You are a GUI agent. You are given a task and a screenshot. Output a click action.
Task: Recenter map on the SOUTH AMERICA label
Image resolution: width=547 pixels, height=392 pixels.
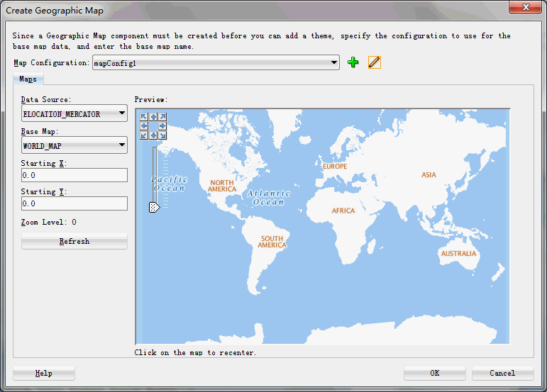[272, 242]
